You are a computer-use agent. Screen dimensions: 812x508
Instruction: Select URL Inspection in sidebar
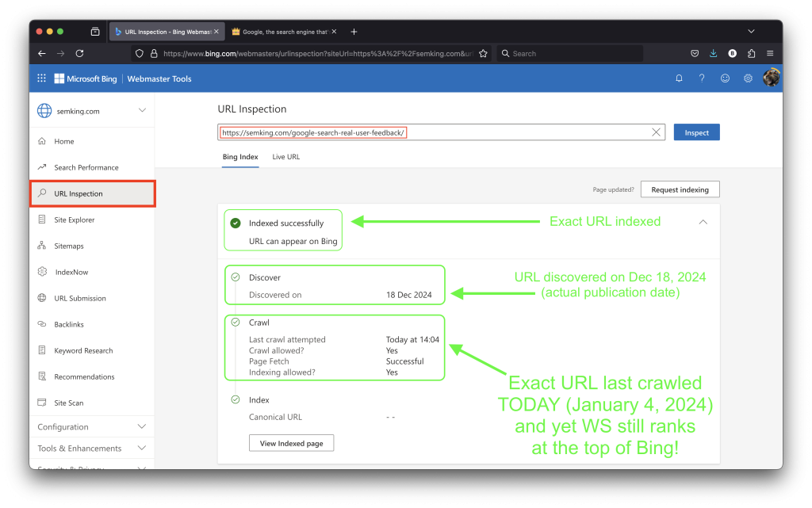pyautogui.click(x=92, y=193)
